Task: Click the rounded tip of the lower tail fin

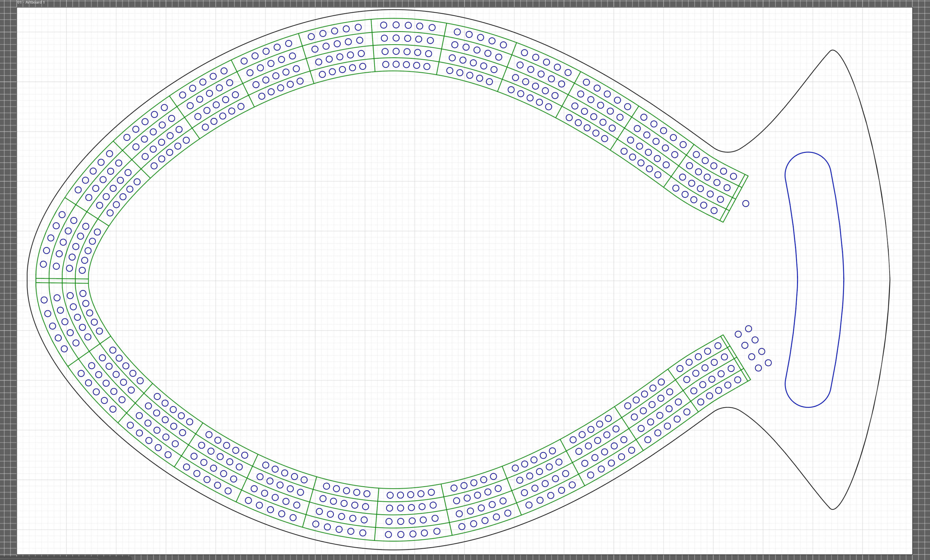Action: (x=833, y=509)
